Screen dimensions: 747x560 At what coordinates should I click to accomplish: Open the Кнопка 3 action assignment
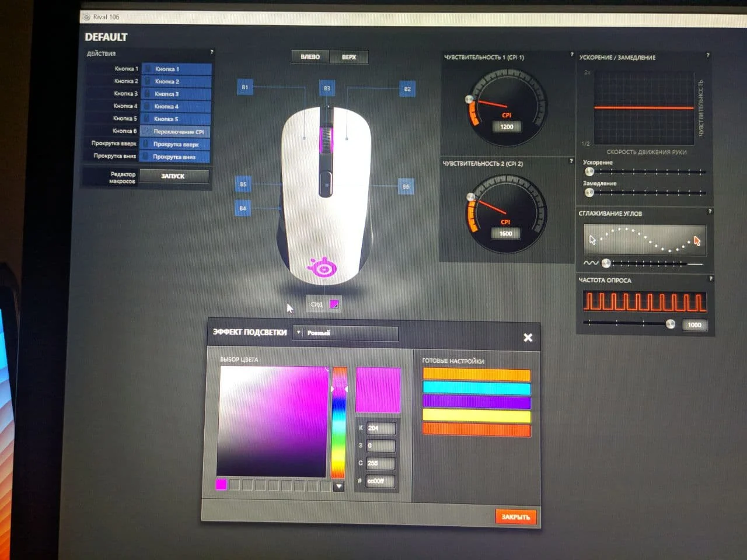tap(176, 94)
